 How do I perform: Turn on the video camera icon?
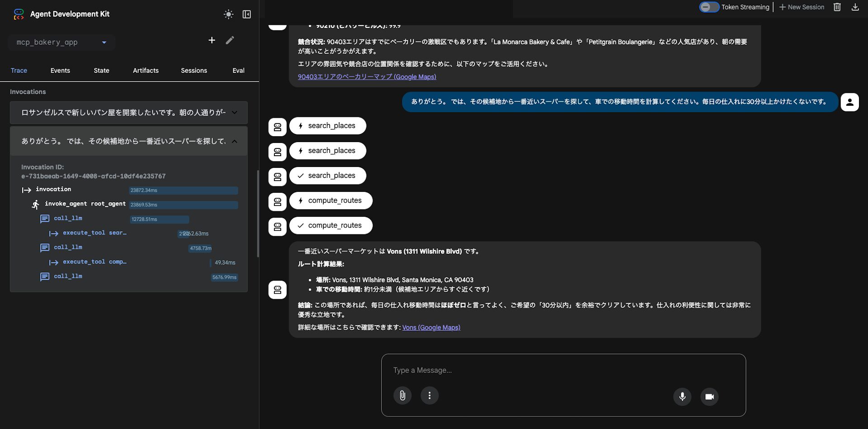pyautogui.click(x=709, y=397)
